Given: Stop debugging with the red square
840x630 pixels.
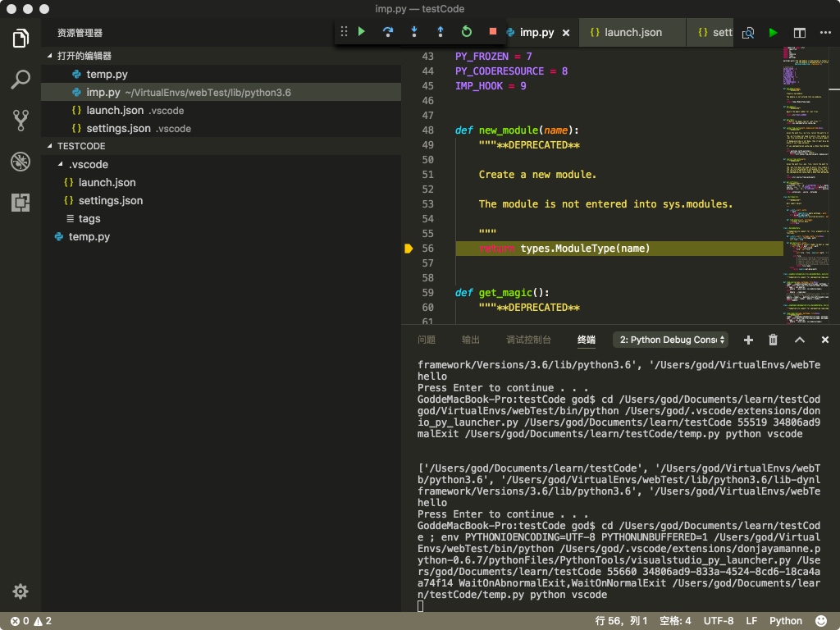Looking at the screenshot, I should [x=492, y=32].
